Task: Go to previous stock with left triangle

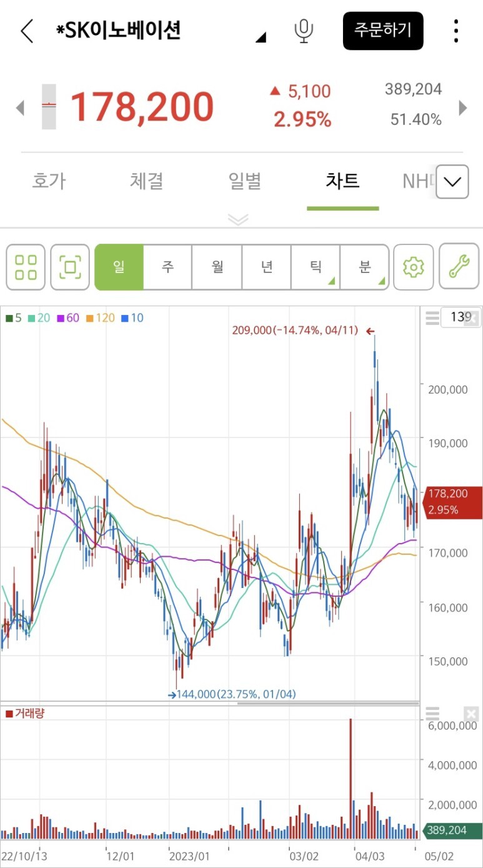Action: point(20,107)
